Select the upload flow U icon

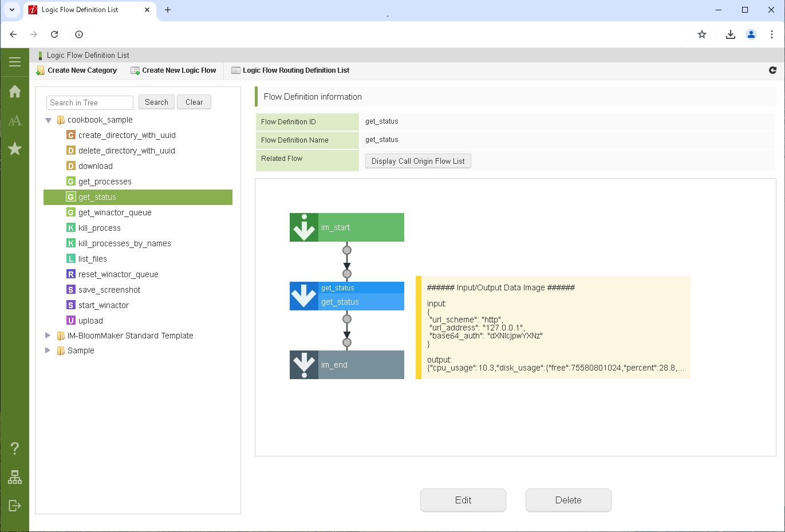coord(71,321)
